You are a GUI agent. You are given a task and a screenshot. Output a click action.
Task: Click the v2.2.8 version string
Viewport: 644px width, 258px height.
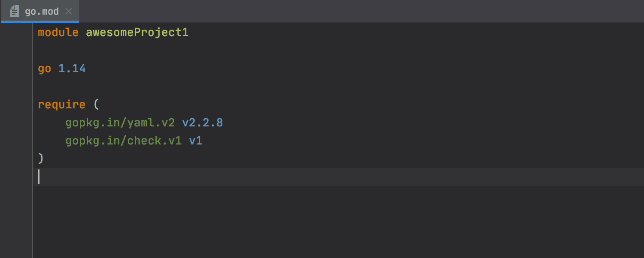pyautogui.click(x=202, y=123)
